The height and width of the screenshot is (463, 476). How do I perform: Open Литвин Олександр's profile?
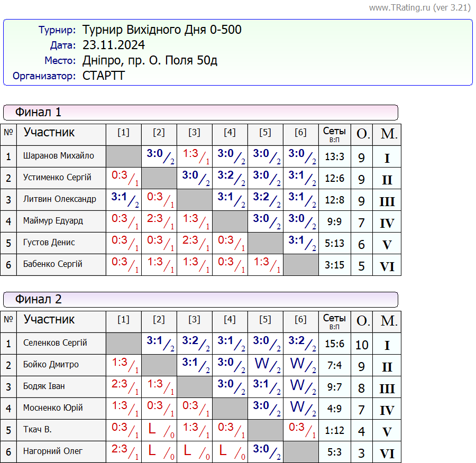point(60,199)
